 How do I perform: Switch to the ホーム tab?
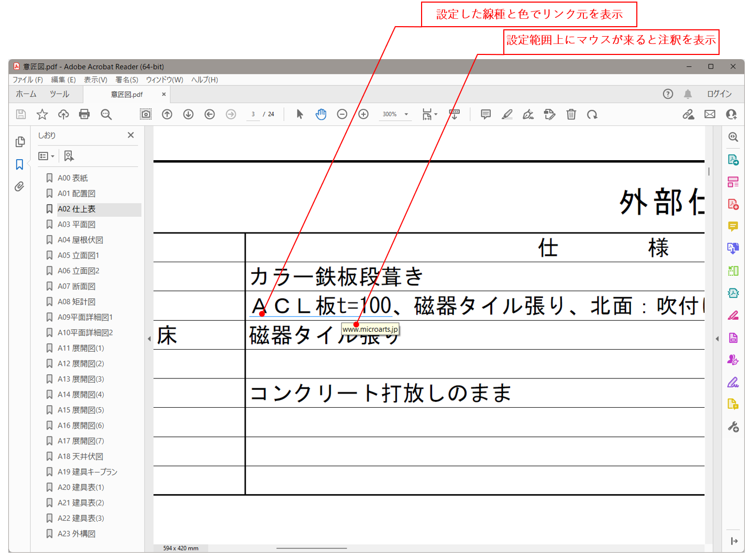(x=26, y=94)
